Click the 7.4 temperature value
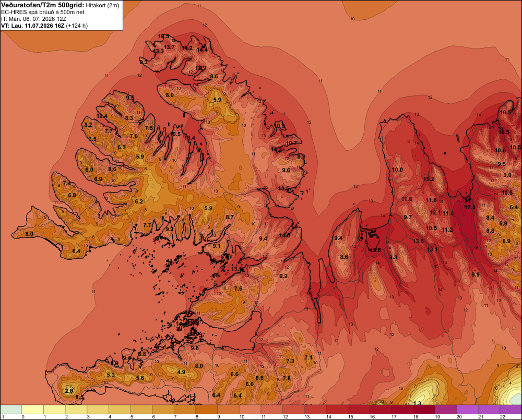Screen dimensions: 522x420 67,183
